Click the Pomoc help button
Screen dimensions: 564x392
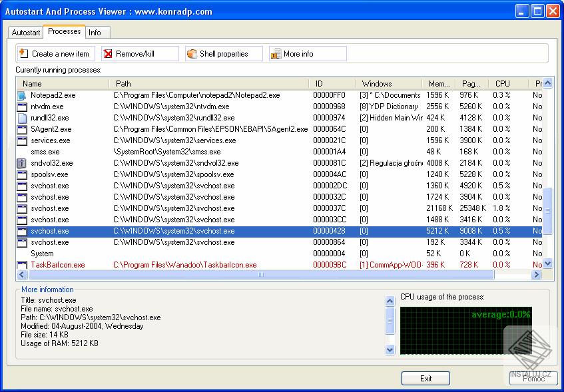[x=533, y=379]
